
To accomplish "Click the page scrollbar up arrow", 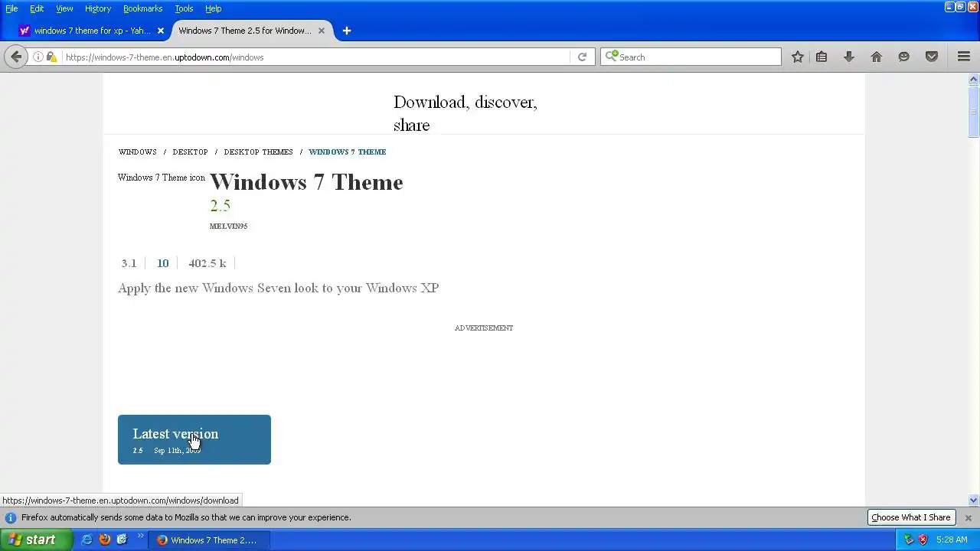I will [x=974, y=79].
